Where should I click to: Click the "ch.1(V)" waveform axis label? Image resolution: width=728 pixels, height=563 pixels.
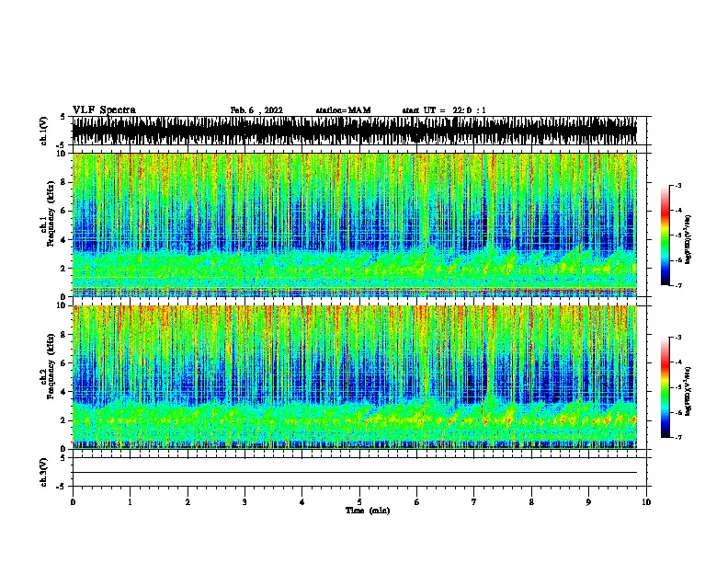(x=44, y=131)
